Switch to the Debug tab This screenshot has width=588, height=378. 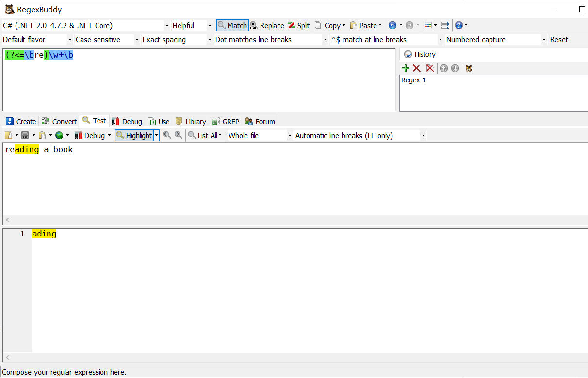point(127,121)
